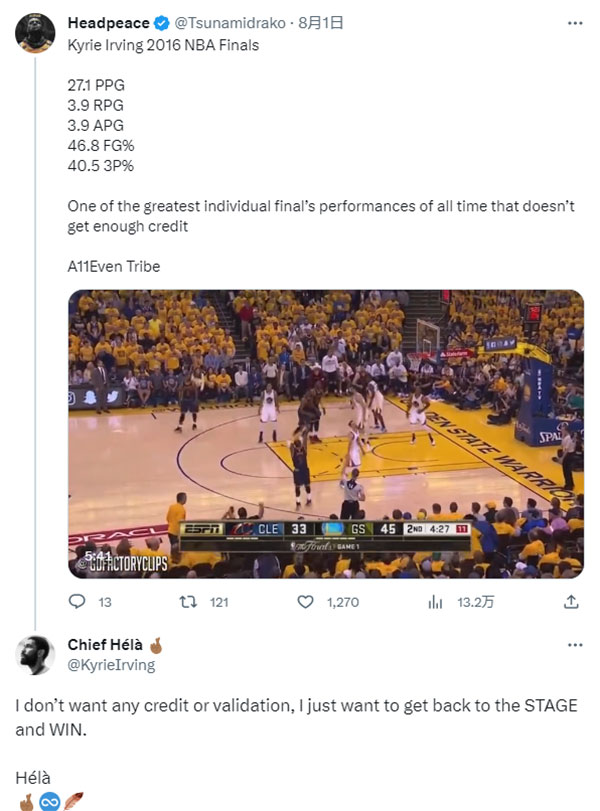Viewport: 600px width, 811px height.
Task: Click the reply comment icon
Action: coord(77,602)
